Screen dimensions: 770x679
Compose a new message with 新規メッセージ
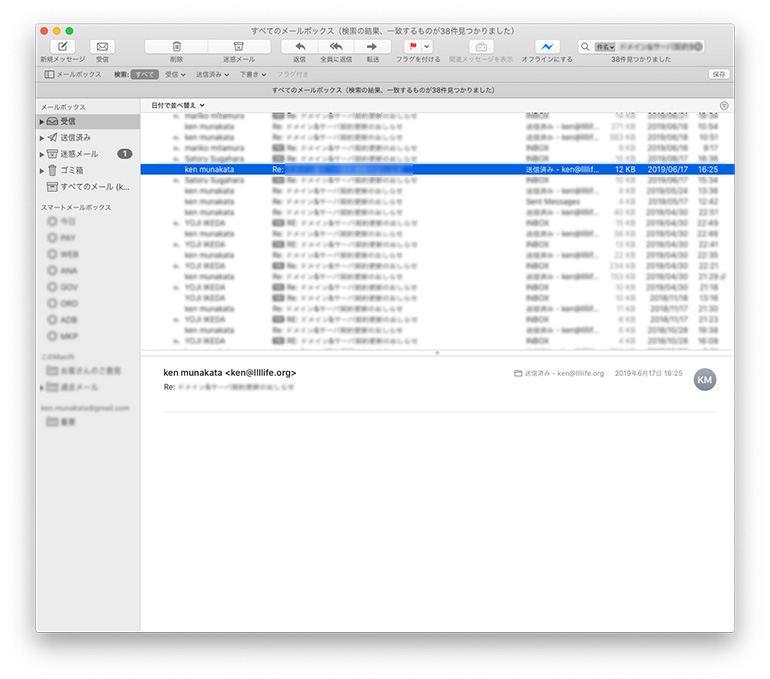click(x=62, y=47)
